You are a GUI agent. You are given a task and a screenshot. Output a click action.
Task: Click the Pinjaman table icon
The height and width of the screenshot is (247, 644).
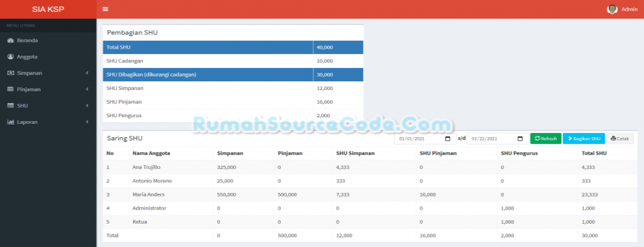pyautogui.click(x=11, y=89)
